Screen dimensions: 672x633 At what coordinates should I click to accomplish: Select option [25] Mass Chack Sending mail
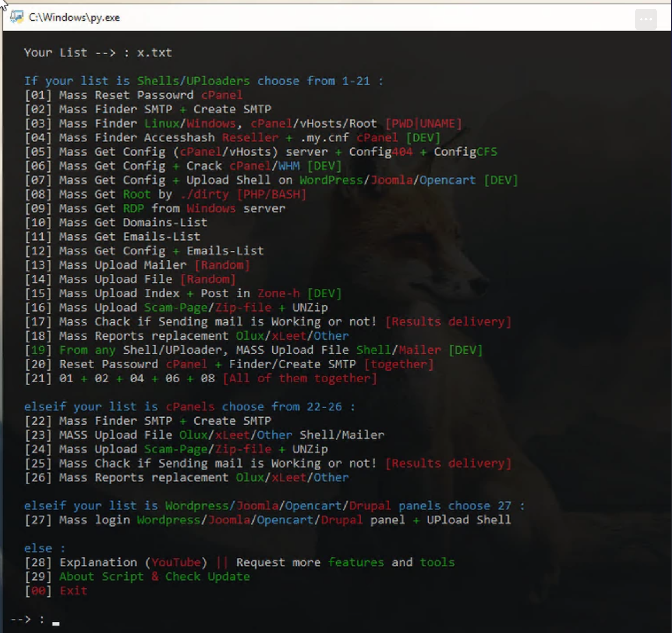[268, 463]
